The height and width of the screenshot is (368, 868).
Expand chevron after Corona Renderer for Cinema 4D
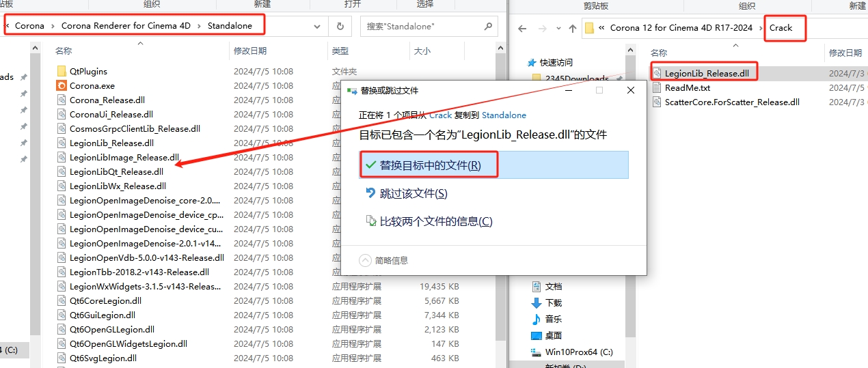tap(199, 26)
